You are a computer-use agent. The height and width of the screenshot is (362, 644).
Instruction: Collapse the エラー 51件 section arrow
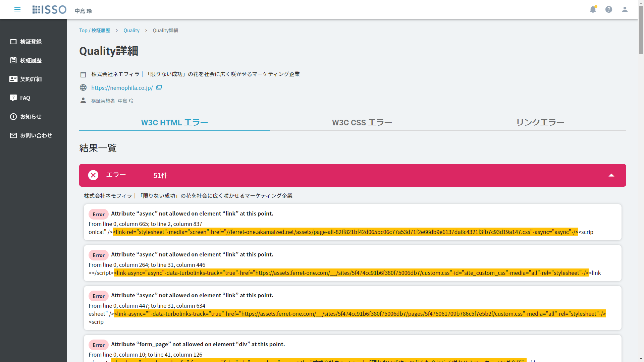pos(611,175)
